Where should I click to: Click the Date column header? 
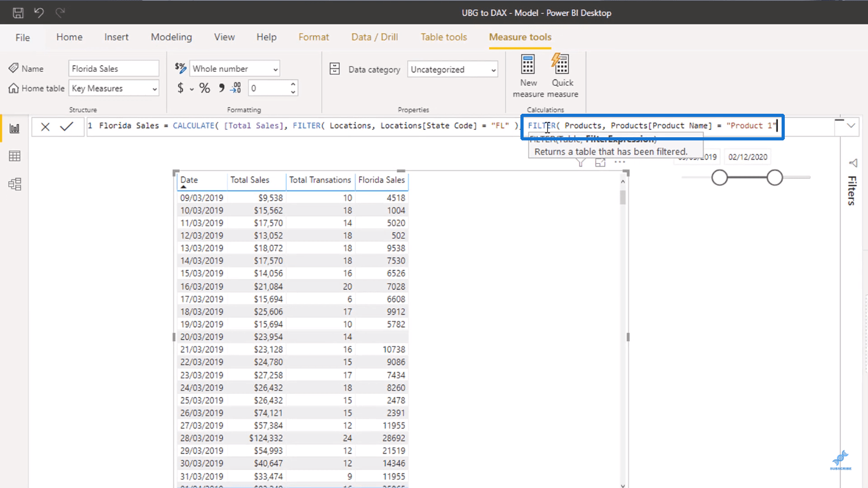[202, 181]
